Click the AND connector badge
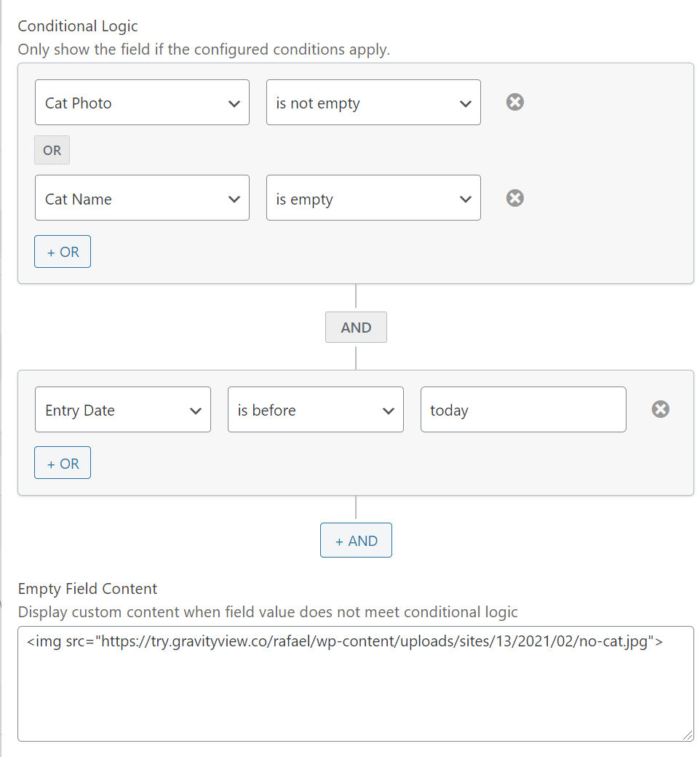The height and width of the screenshot is (757, 700). pos(356,328)
